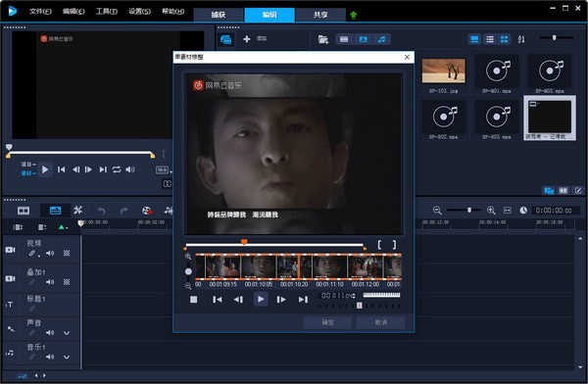This screenshot has width=588, height=384.
Task: Open the import media folder icon
Action: (322, 39)
